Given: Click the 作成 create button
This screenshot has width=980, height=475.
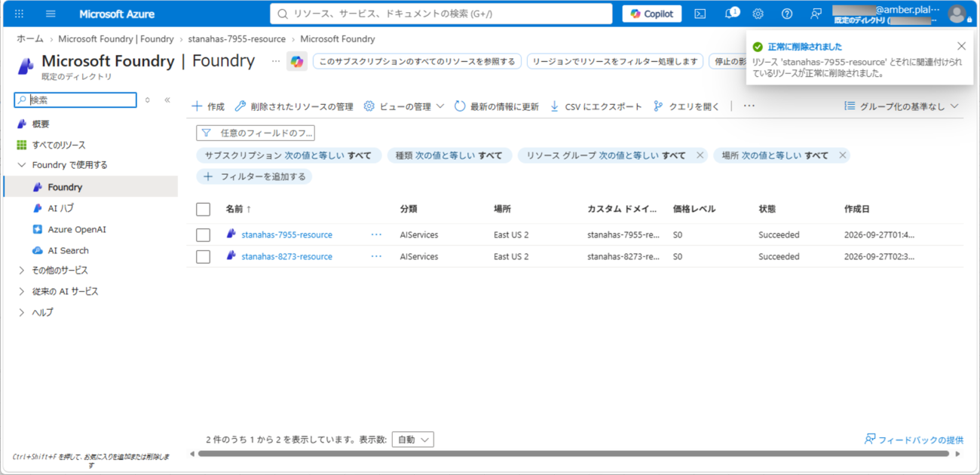Looking at the screenshot, I should (x=208, y=106).
